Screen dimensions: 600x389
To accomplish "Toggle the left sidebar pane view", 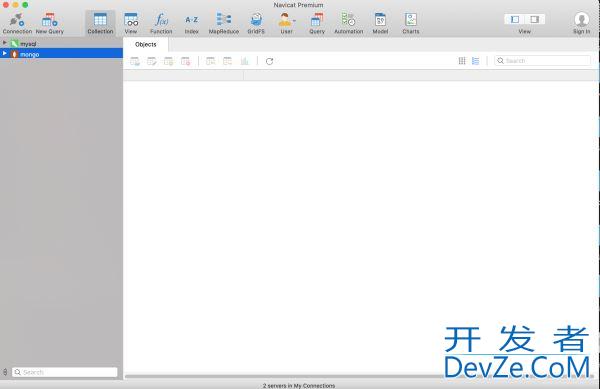I will [515, 19].
